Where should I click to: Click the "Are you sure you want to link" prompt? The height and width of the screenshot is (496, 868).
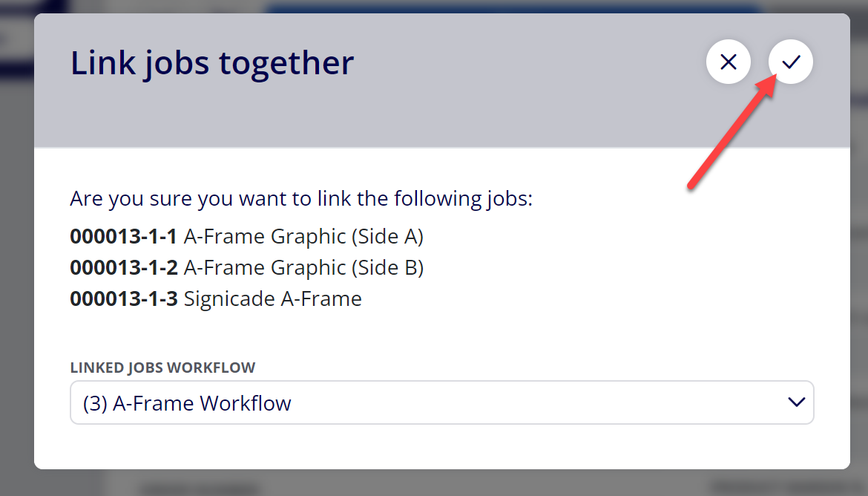click(301, 198)
